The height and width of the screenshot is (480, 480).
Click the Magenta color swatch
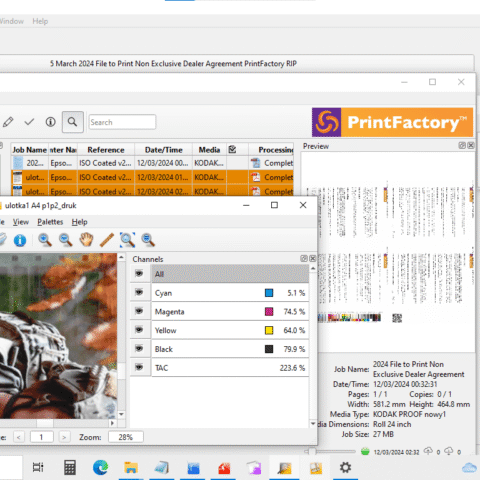(x=269, y=311)
